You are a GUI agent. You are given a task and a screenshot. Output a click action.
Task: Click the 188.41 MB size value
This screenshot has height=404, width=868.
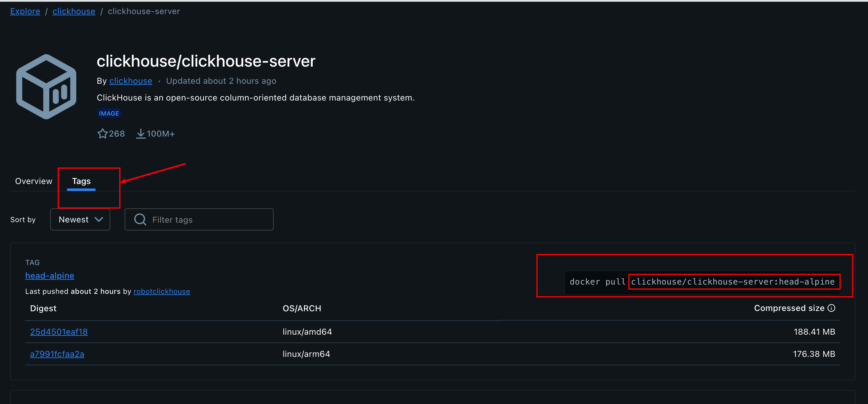[x=815, y=332]
